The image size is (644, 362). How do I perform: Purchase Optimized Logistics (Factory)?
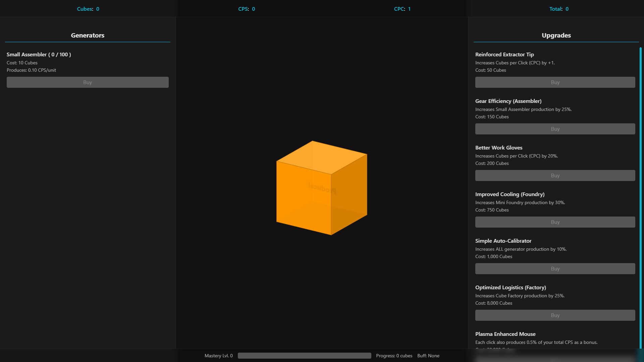point(555,315)
